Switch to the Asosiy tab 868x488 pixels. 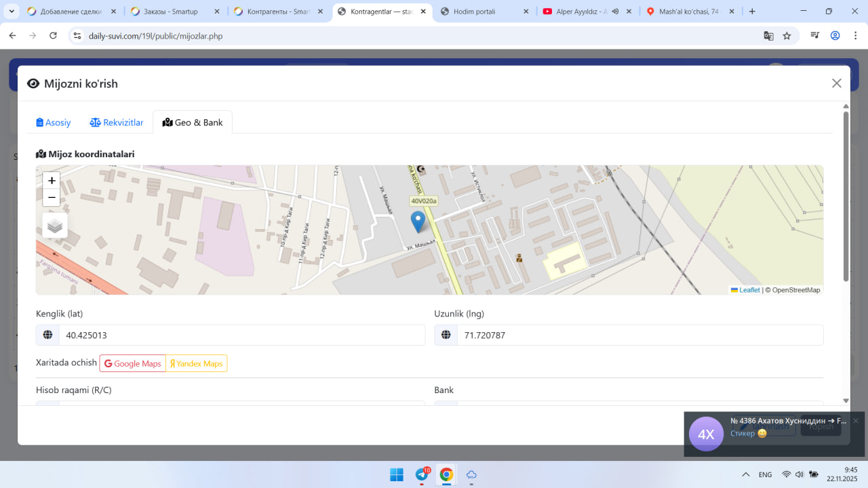54,123
